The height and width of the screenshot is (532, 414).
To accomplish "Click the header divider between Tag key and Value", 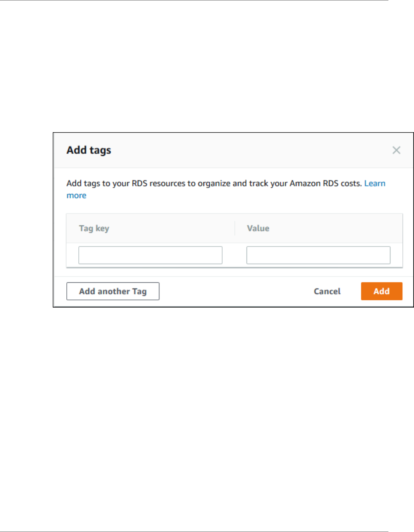I will pos(235,228).
